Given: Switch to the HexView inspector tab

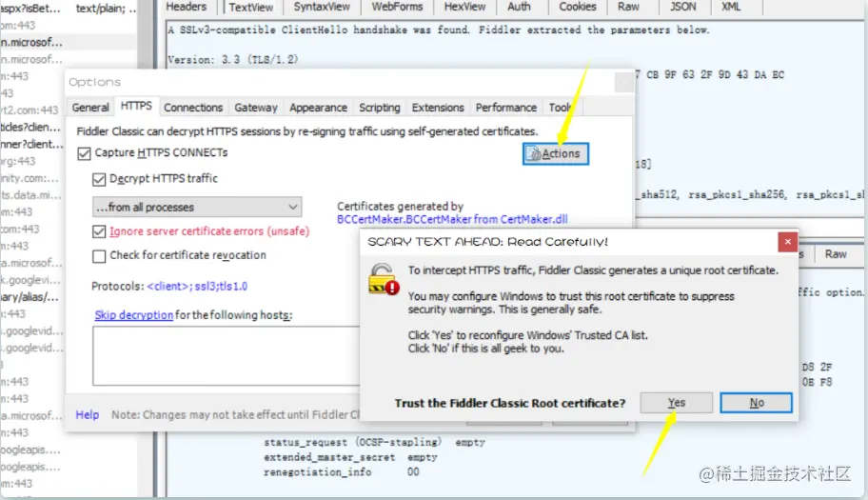Looking at the screenshot, I should point(464,7).
